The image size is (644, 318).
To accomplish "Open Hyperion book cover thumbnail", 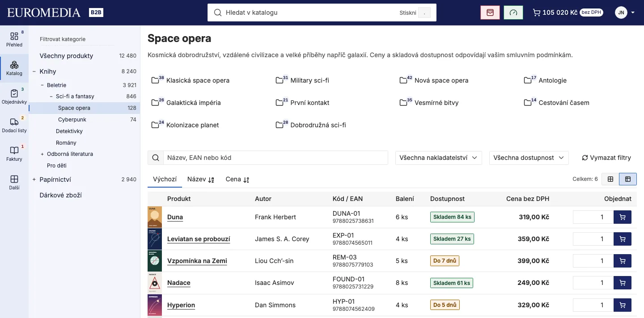I will 155,305.
